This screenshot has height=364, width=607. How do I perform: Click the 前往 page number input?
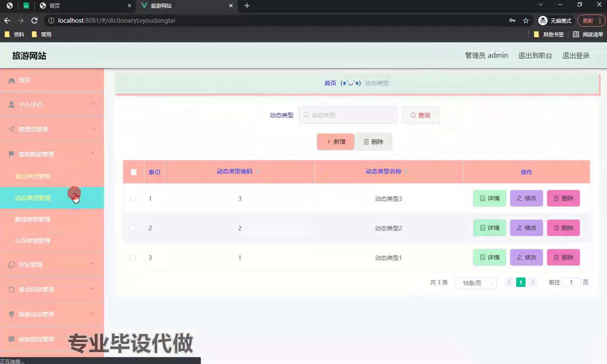coord(571,282)
